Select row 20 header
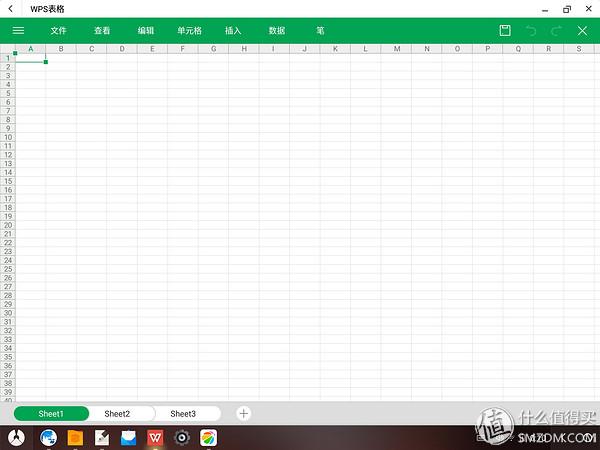This screenshot has width=600, height=450. [8, 225]
